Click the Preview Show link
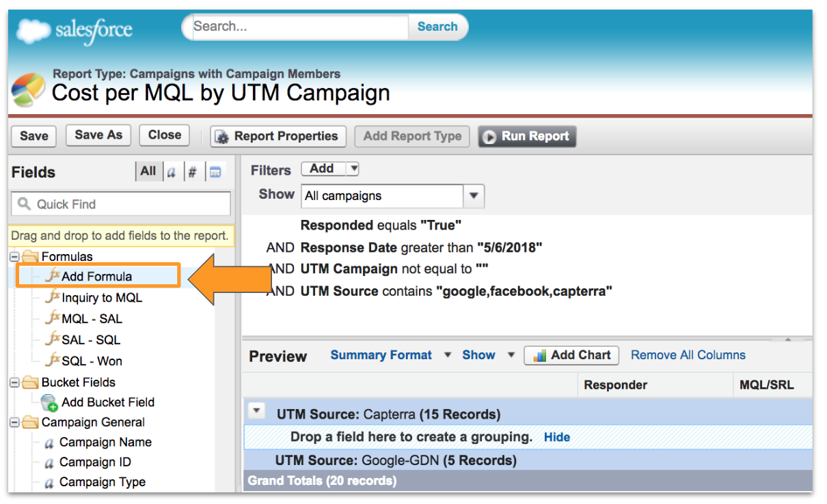Image resolution: width=827 pixels, height=504 pixels. (x=478, y=355)
